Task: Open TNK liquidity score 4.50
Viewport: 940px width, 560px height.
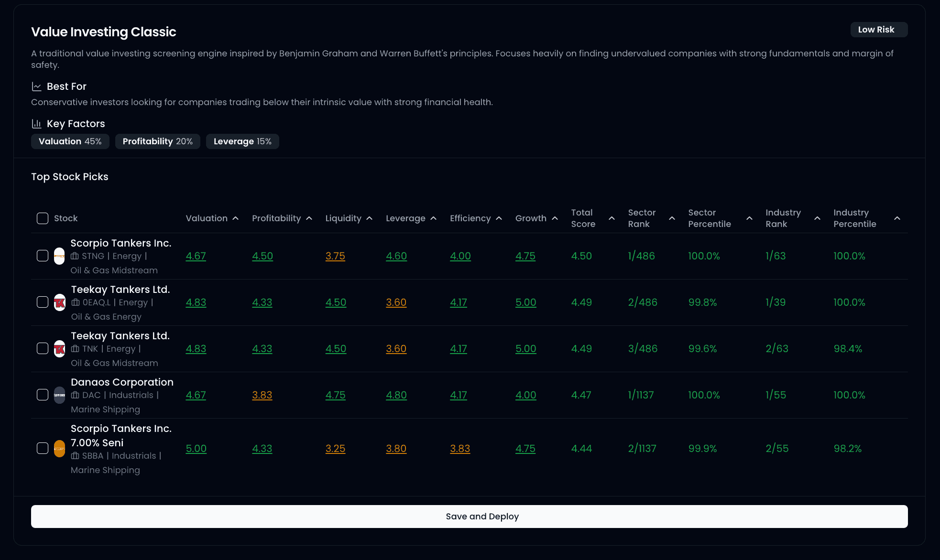Action: point(336,349)
